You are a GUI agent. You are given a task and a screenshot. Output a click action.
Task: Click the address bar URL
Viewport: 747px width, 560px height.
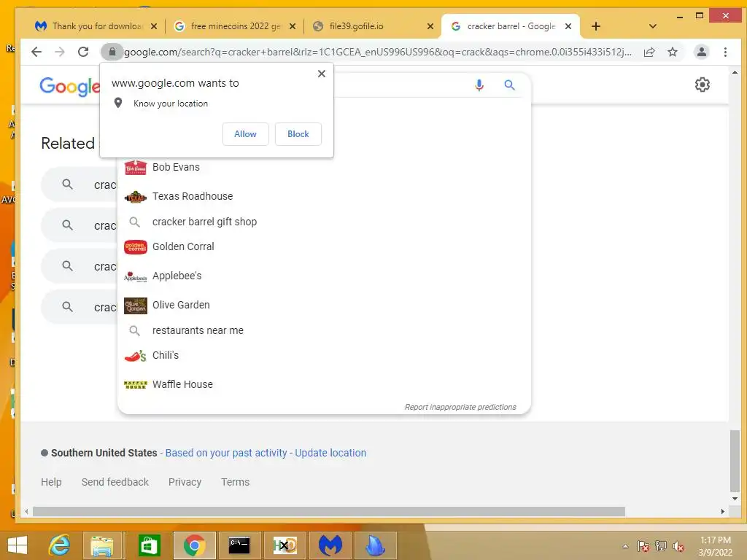click(x=377, y=52)
